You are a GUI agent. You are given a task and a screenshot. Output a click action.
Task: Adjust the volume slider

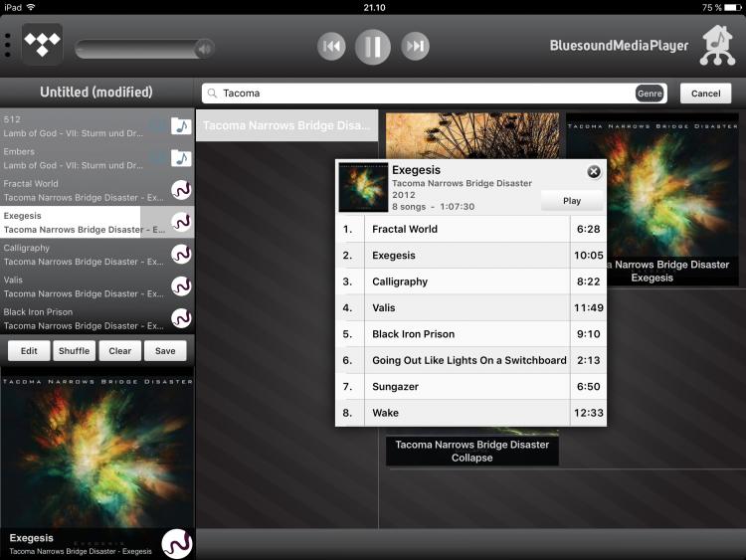[144, 49]
